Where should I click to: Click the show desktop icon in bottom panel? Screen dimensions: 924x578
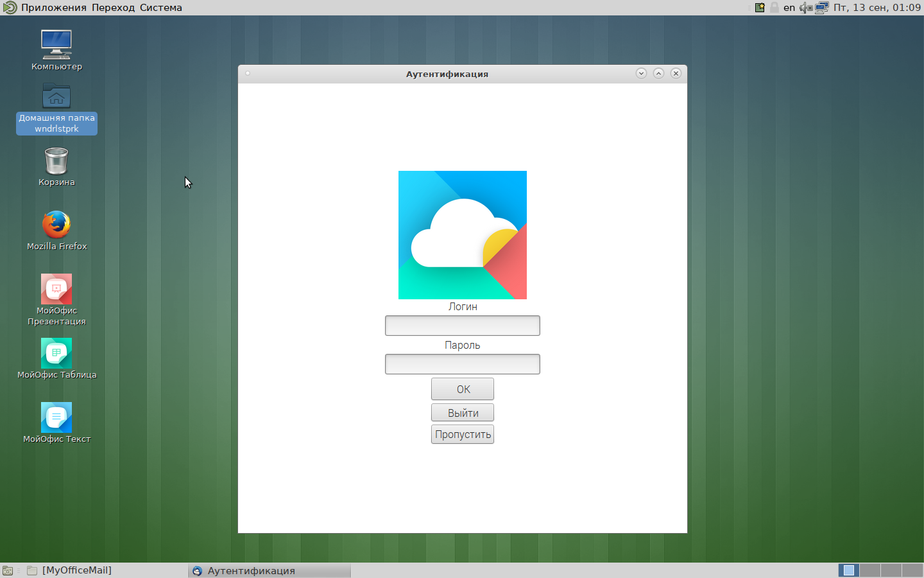pos(8,570)
